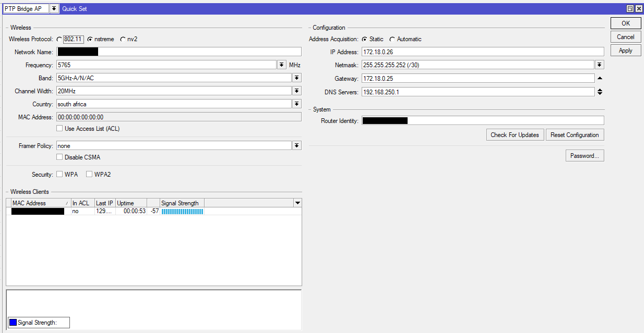644x333 pixels.
Task: Click the DNS Servers up/down stepper
Action: 600,92
